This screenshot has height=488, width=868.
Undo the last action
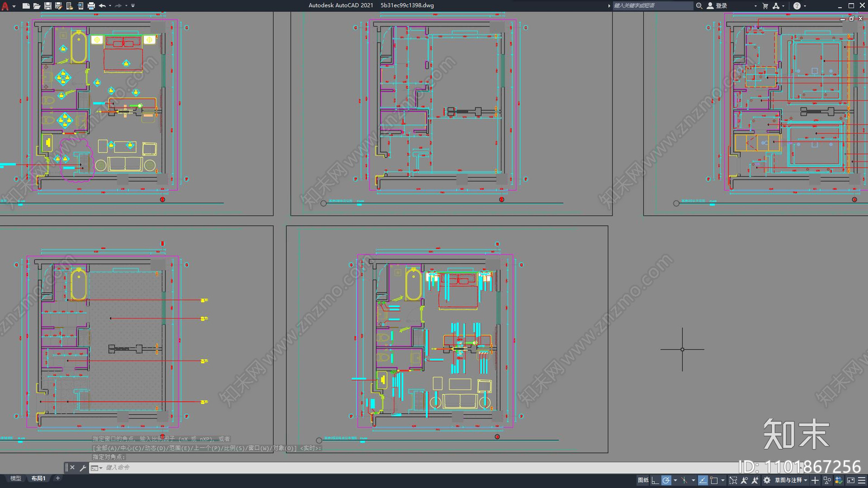click(x=102, y=6)
